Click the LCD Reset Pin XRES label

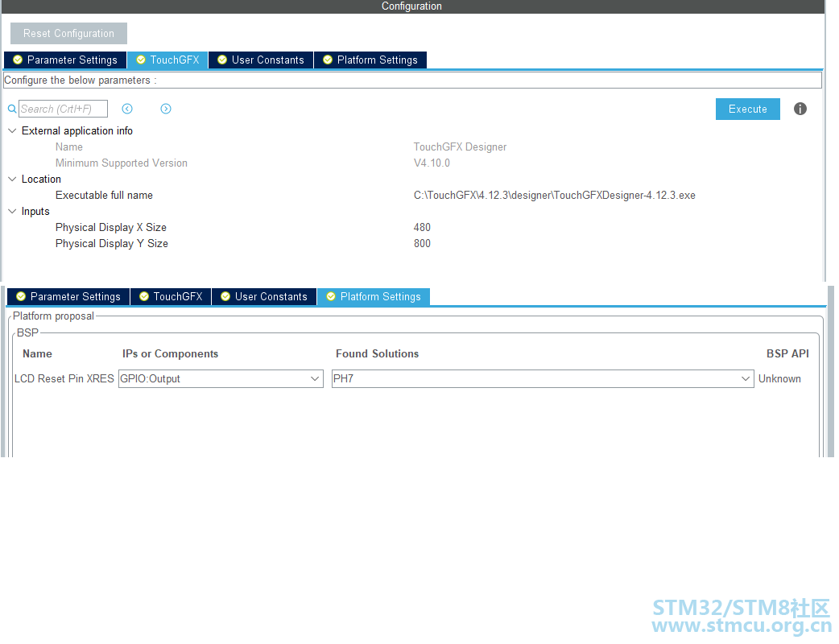point(64,378)
